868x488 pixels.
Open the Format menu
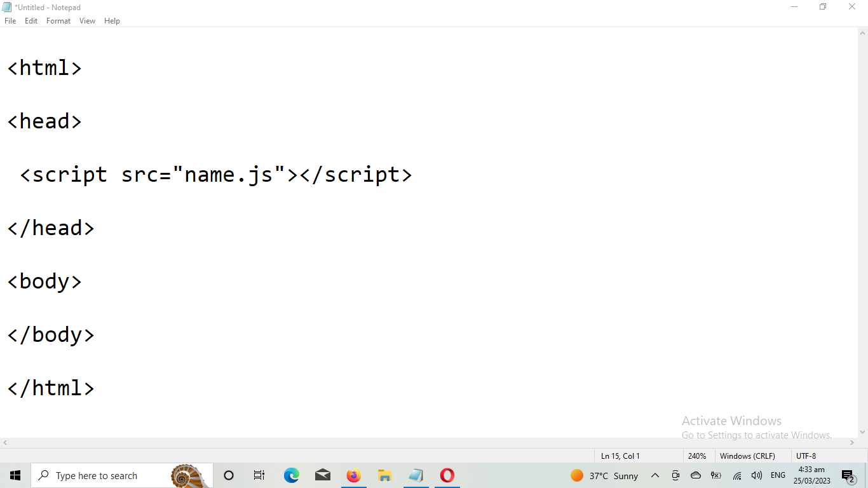58,21
